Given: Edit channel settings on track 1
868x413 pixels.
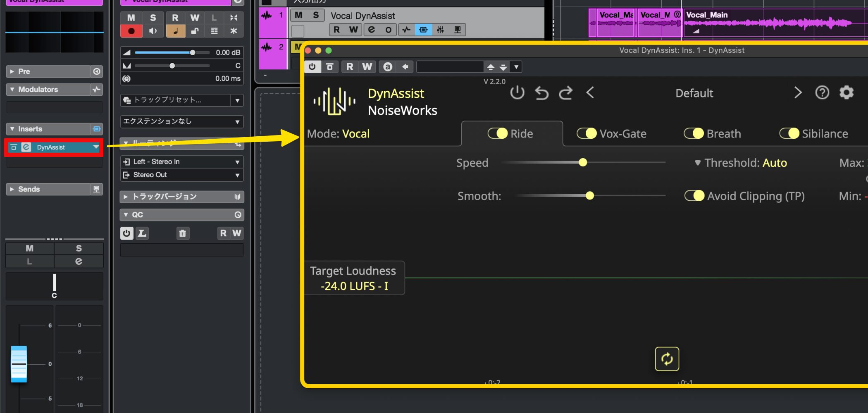Looking at the screenshot, I should [x=371, y=30].
